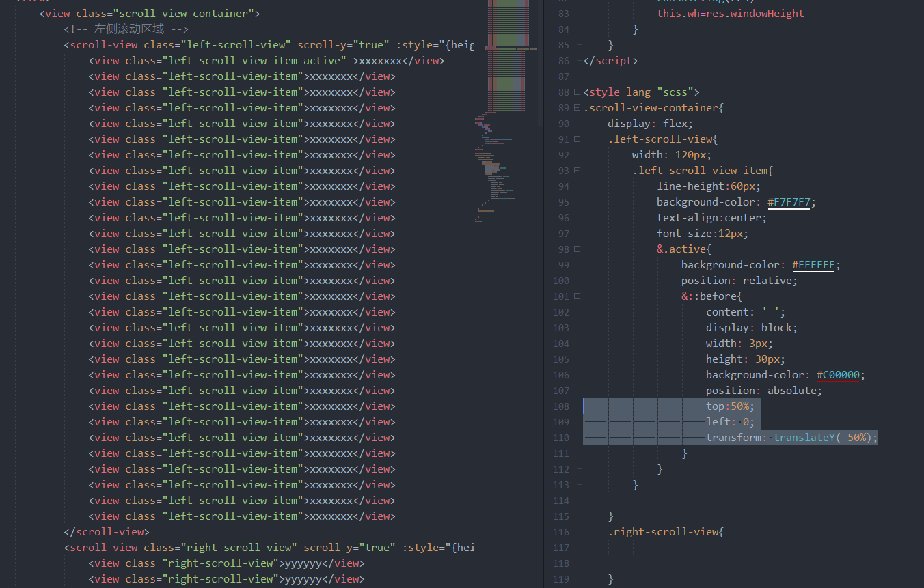
Task: Click the "transform: translateY(-50%);" line
Action: click(x=791, y=438)
